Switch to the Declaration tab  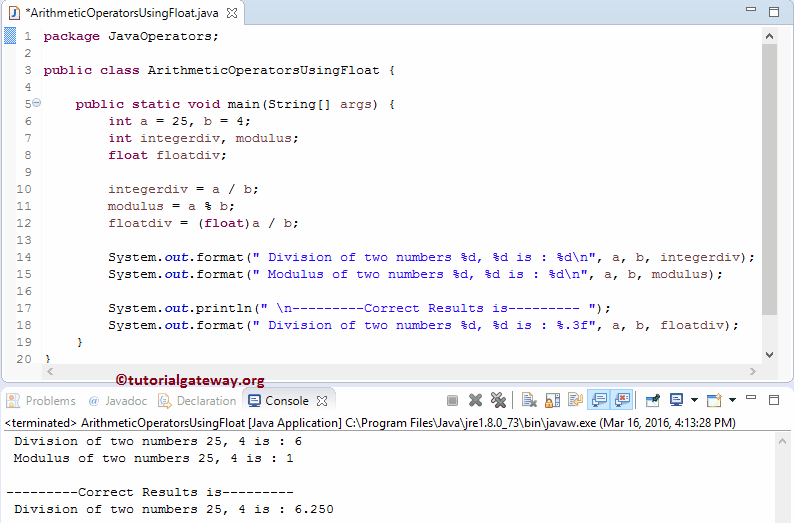click(197, 401)
